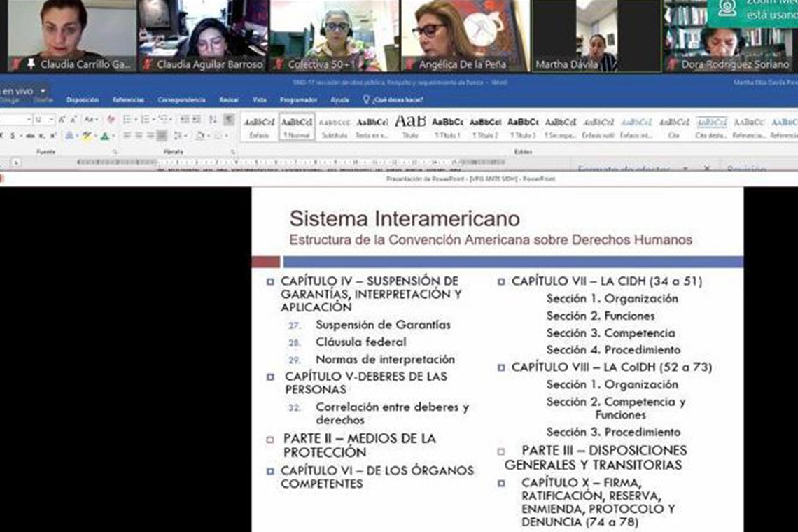Apply the Subtítulo style

pos(335,126)
